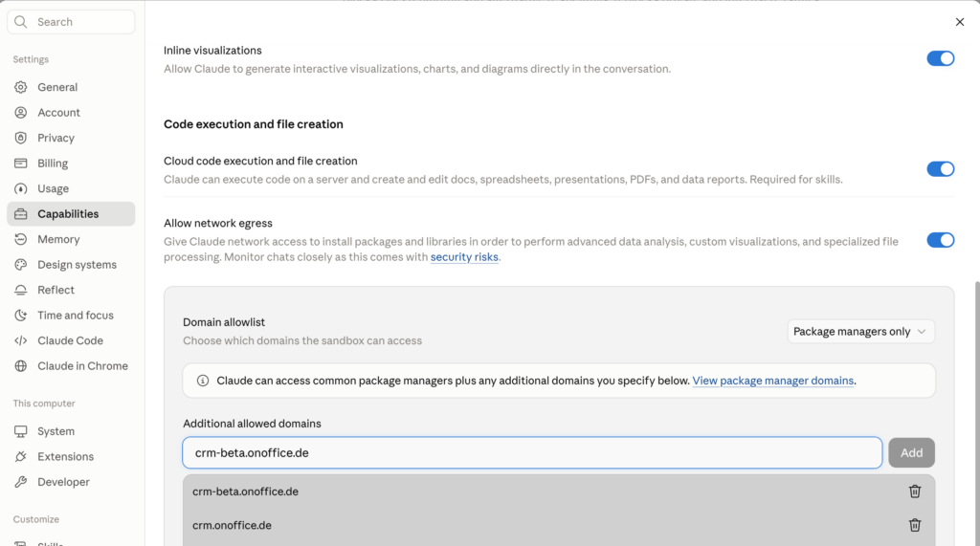This screenshot has width=980, height=546.
Task: Open Reflect settings
Action: pos(71,290)
